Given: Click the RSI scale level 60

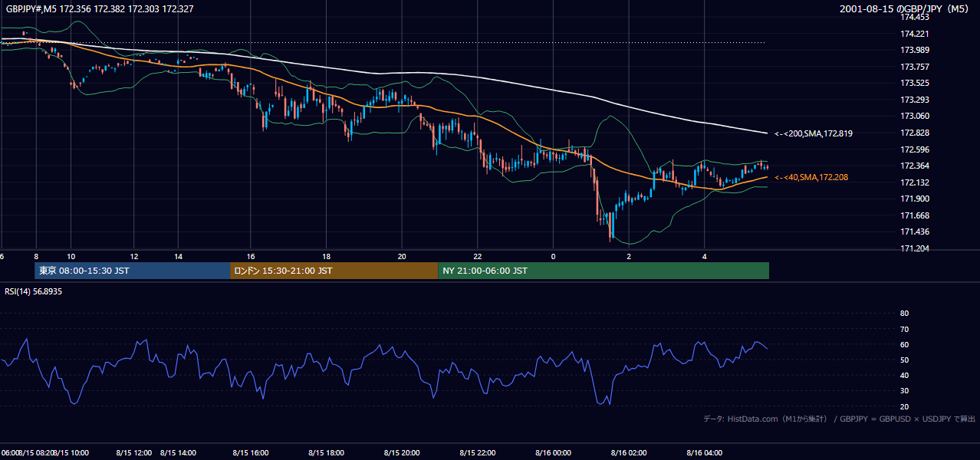Looking at the screenshot, I should [x=904, y=344].
